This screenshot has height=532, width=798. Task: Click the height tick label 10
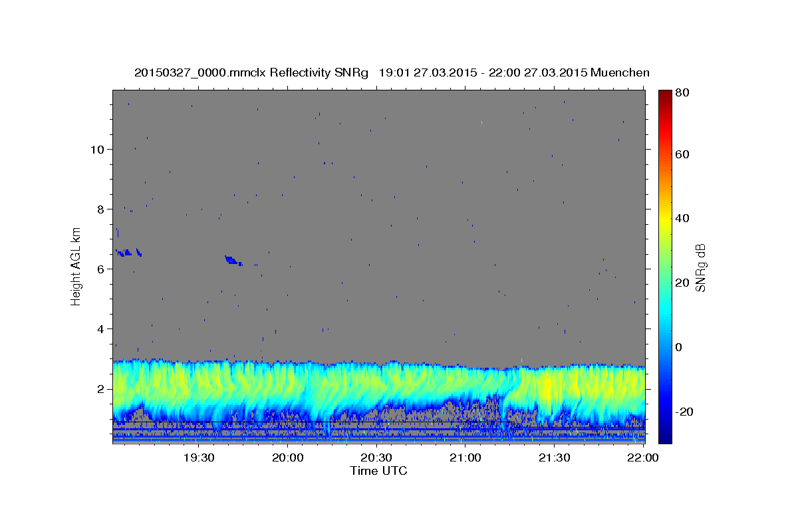(x=97, y=149)
